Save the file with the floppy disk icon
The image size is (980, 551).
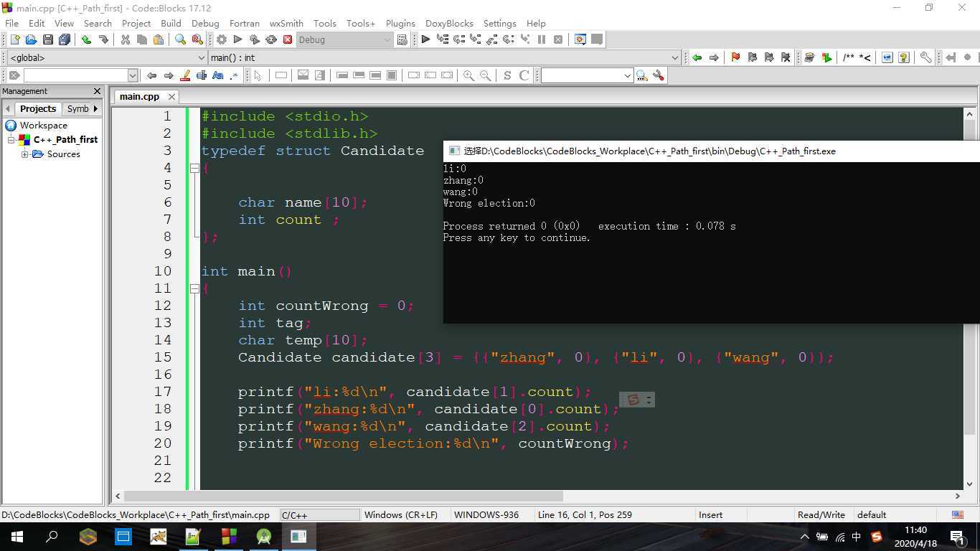click(x=48, y=39)
